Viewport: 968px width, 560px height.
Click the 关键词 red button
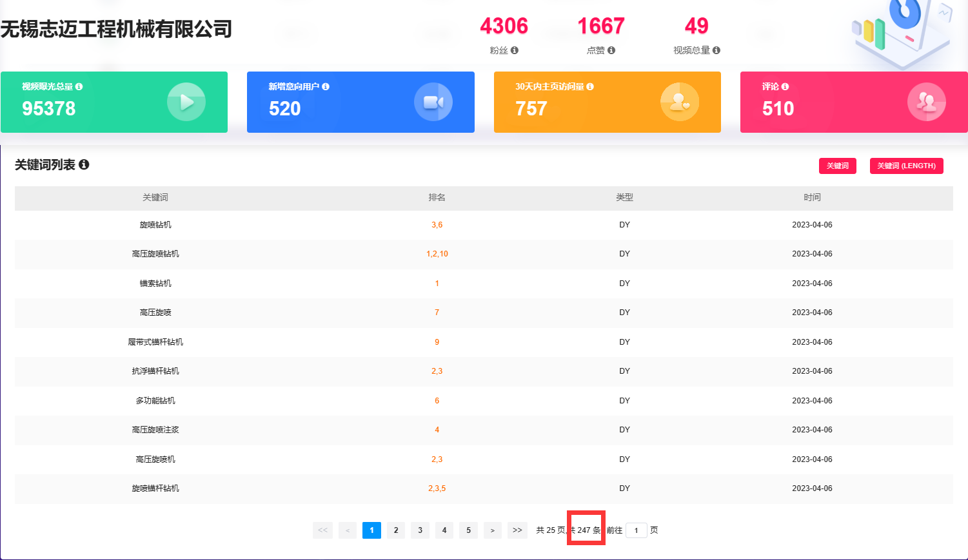(838, 166)
